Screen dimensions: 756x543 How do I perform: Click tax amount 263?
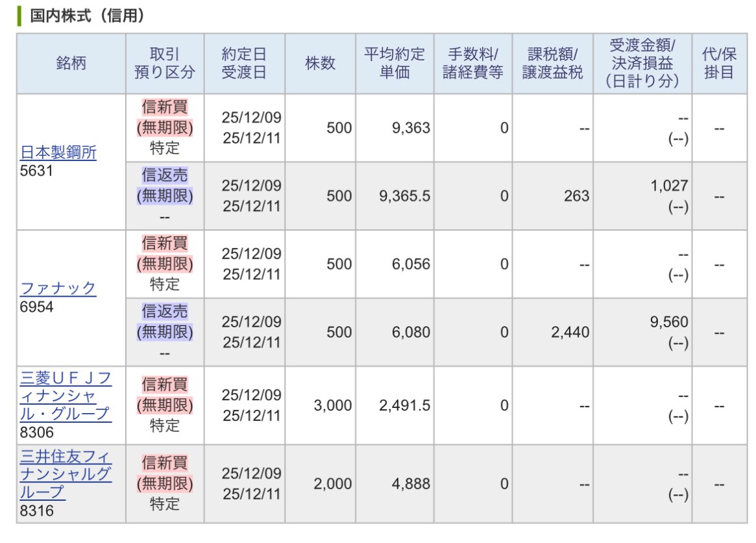tap(577, 196)
